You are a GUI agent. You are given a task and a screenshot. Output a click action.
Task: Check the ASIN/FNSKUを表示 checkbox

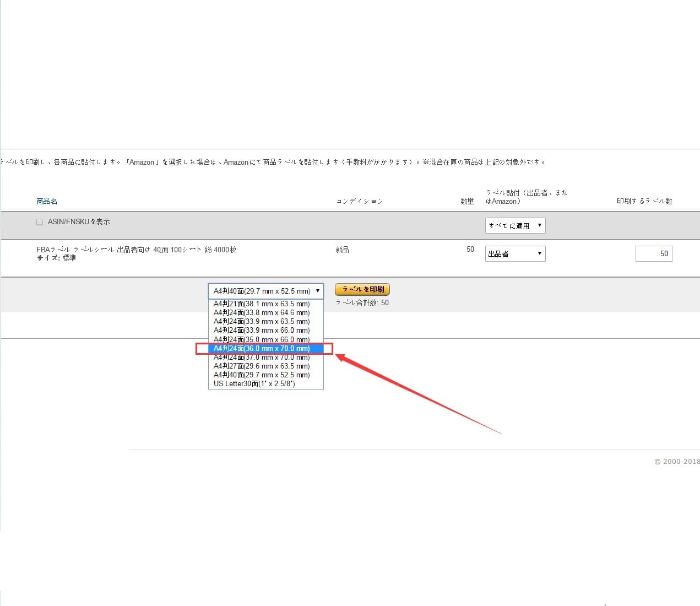point(40,222)
